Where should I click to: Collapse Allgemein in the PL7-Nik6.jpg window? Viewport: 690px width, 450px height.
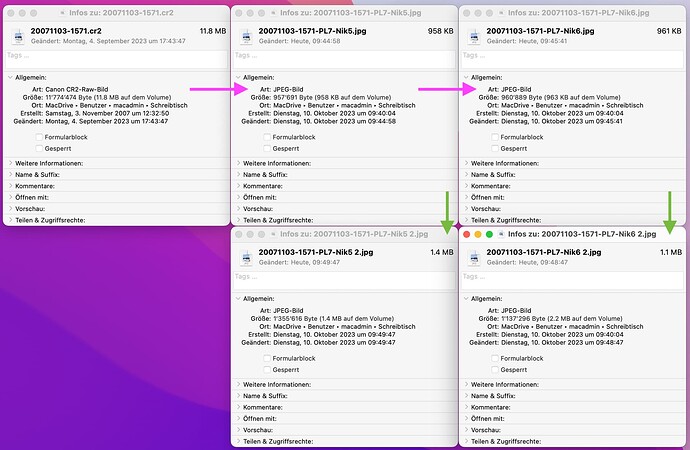point(466,77)
